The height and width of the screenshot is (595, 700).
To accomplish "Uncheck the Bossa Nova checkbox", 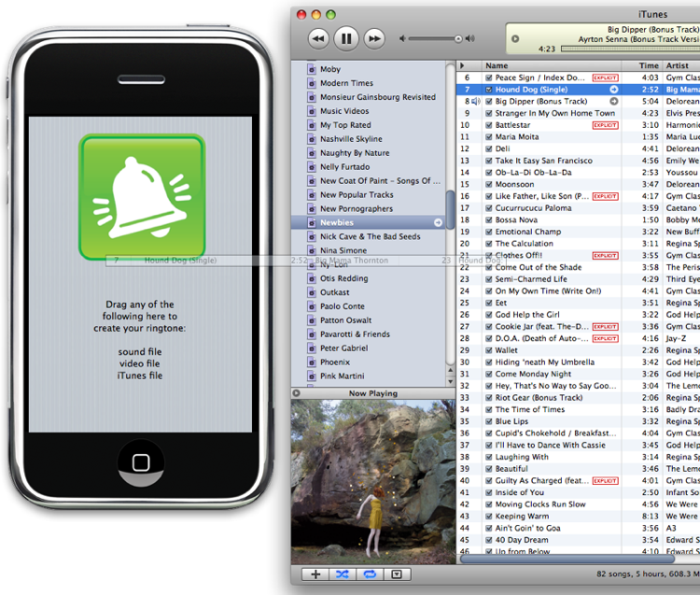I will coord(489,220).
